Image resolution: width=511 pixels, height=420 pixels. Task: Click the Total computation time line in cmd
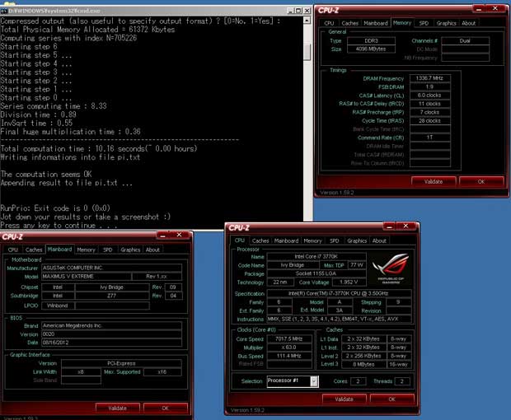coord(99,149)
